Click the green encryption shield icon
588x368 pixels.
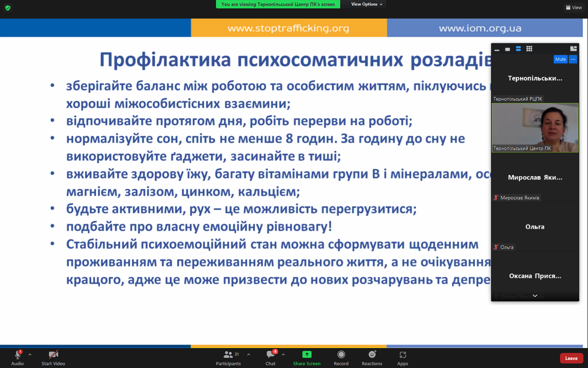pyautogui.click(x=8, y=7)
